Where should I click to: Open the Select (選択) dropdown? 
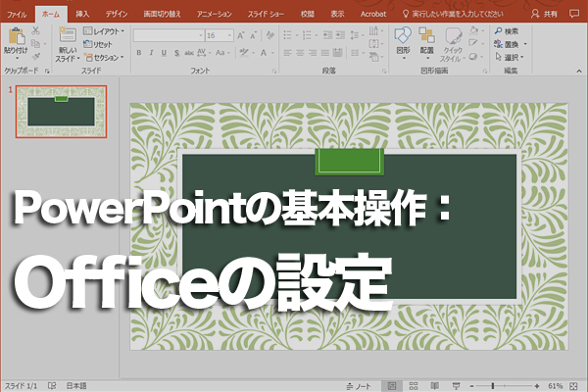[510, 58]
